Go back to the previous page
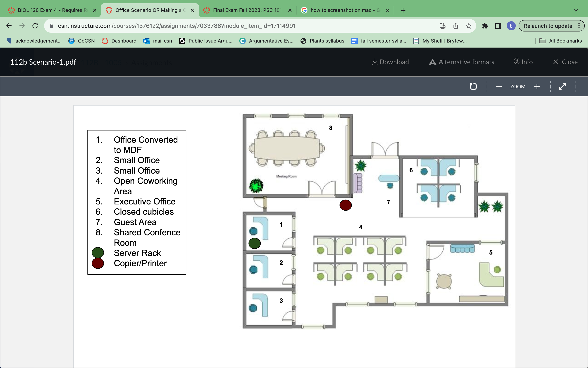This screenshot has width=588, height=368. click(9, 26)
